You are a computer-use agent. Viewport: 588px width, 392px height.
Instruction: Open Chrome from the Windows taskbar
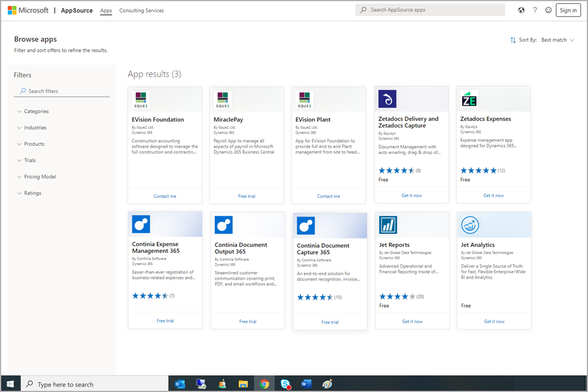(x=265, y=384)
